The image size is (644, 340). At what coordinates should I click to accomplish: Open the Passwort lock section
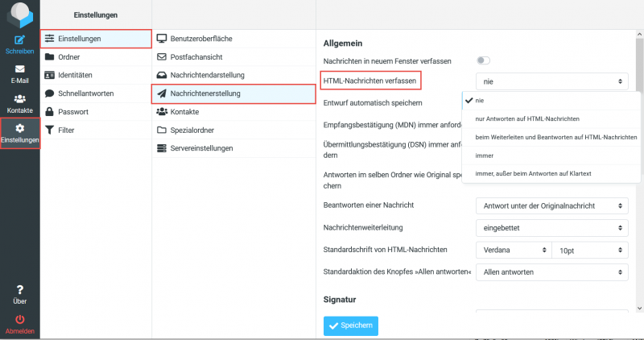[72, 111]
